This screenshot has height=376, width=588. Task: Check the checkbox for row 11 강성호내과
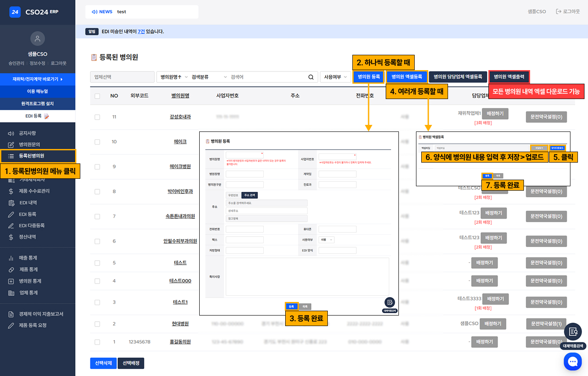[97, 117]
